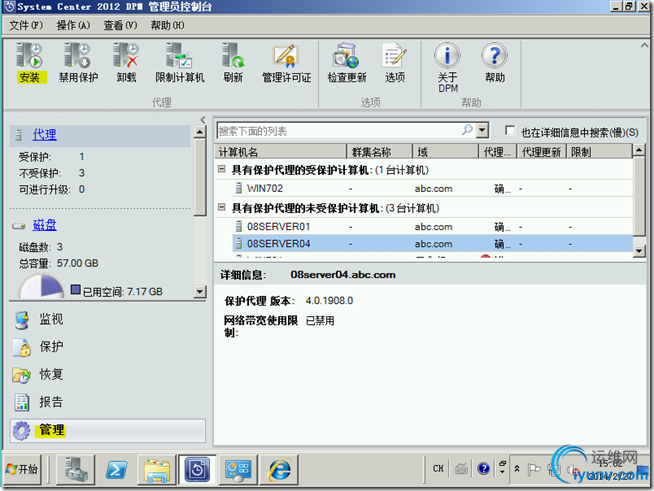Open the Action menu
Screen dimensions: 654x491
pos(73,25)
